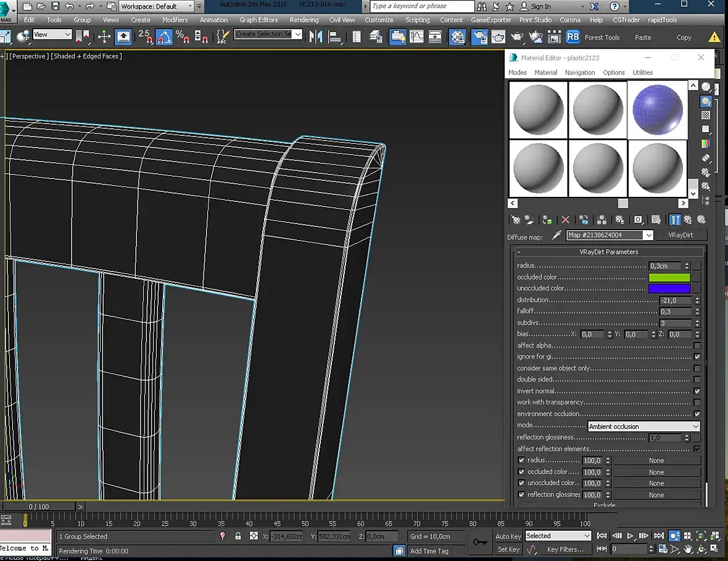Screen dimensions: 728x561
Task: Click the Assign Material to Selection icon
Action: 547,220
